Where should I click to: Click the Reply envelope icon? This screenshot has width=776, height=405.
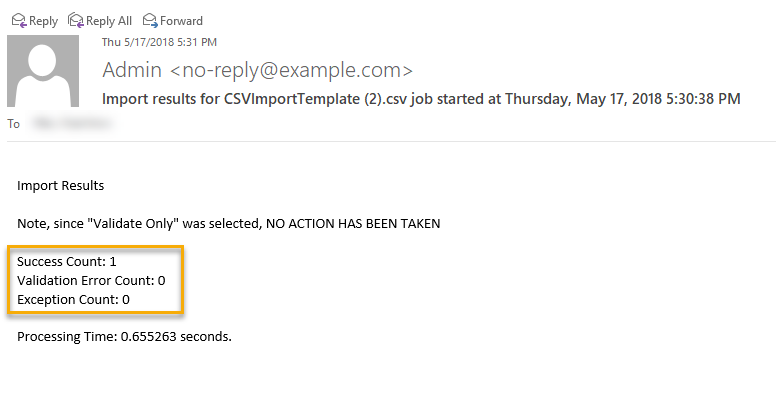point(19,20)
